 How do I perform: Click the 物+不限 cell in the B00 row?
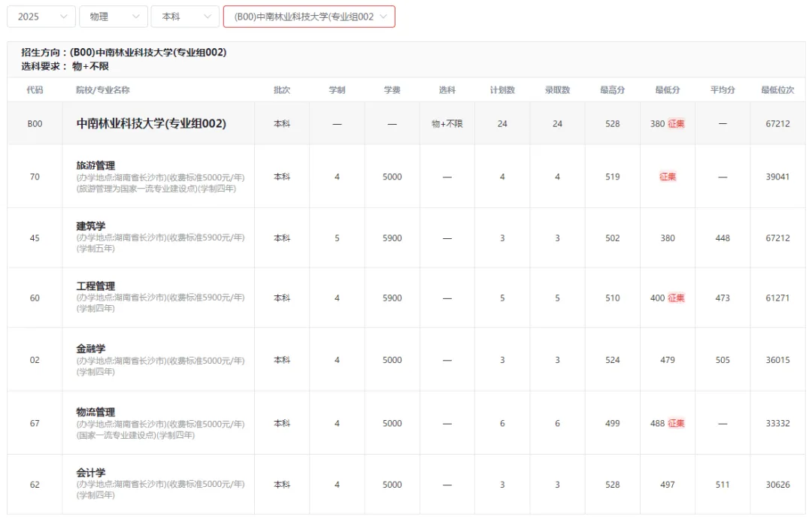[x=447, y=124]
